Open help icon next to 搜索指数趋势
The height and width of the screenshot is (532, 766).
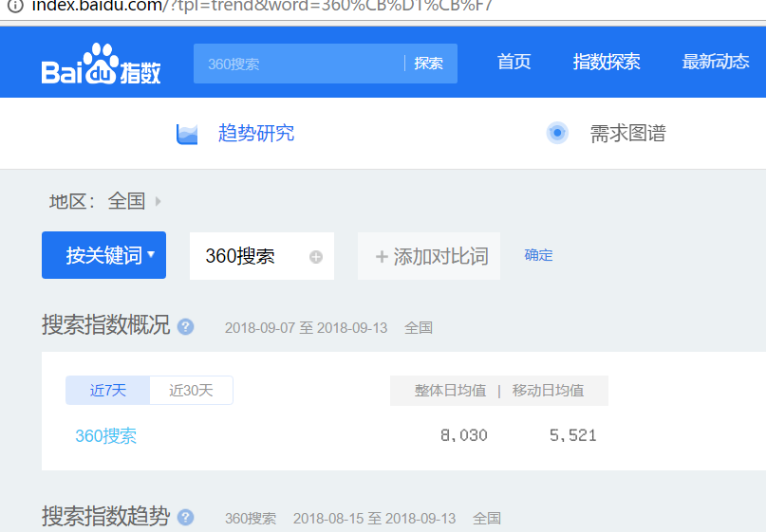point(186,518)
